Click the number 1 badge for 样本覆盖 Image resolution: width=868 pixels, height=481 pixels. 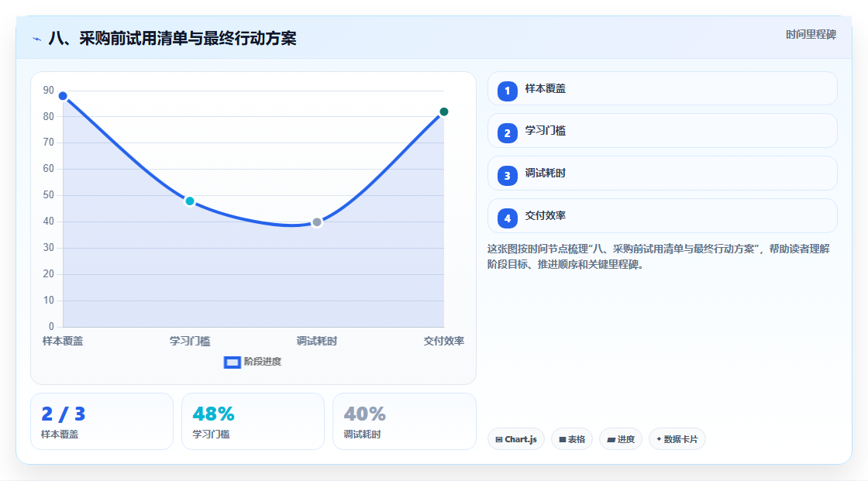(x=507, y=91)
